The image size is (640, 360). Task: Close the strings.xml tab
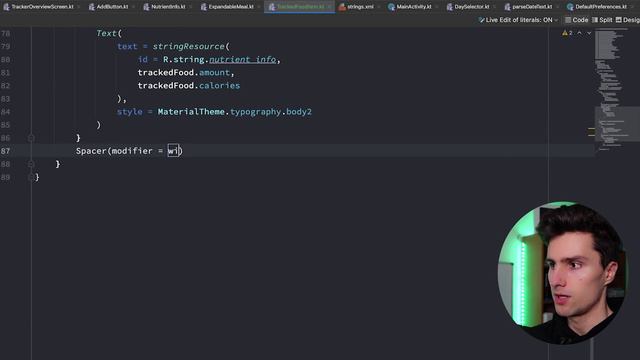pos(378,7)
